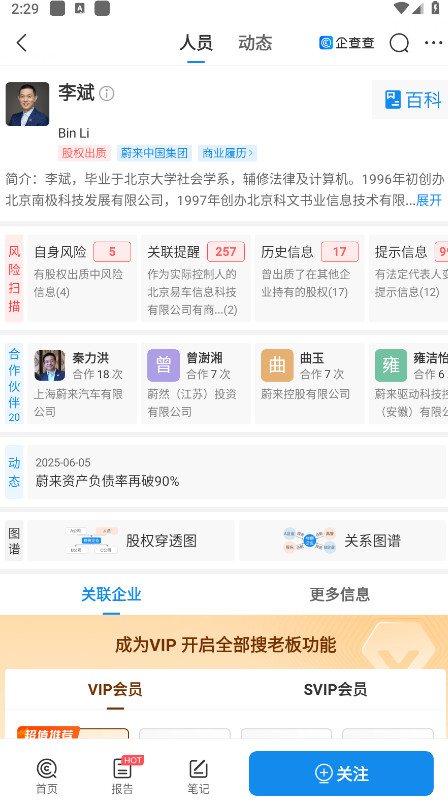Tap the 2025-06-05 date text

point(63,463)
